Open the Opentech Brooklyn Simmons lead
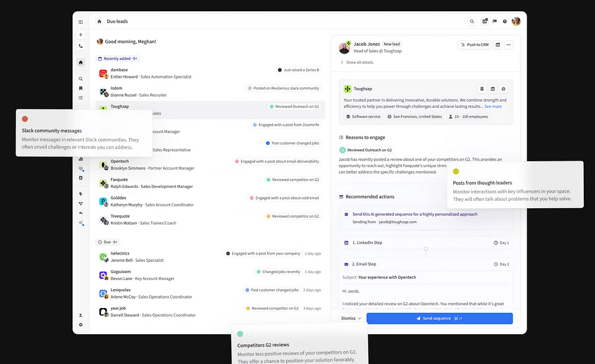This screenshot has height=364, width=595. pyautogui.click(x=210, y=165)
